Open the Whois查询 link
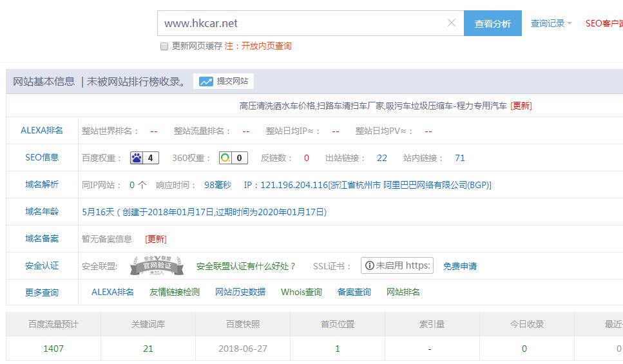Screen dimensions: 623x364 pos(301,292)
